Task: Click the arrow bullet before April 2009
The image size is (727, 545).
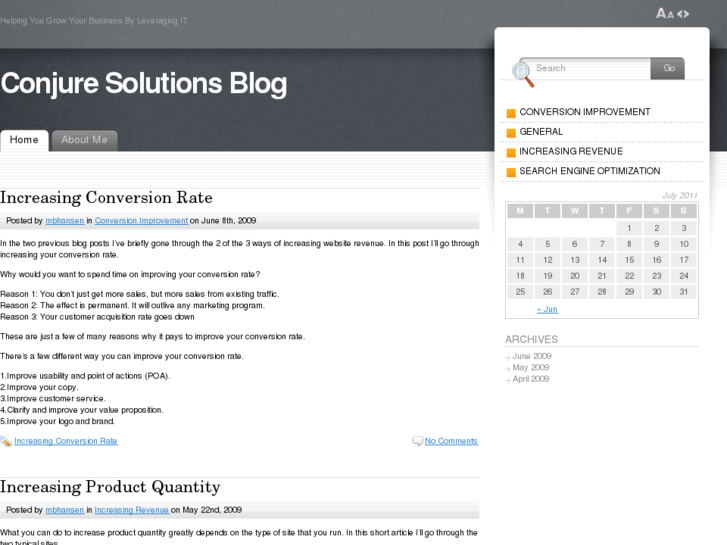Action: tap(508, 380)
